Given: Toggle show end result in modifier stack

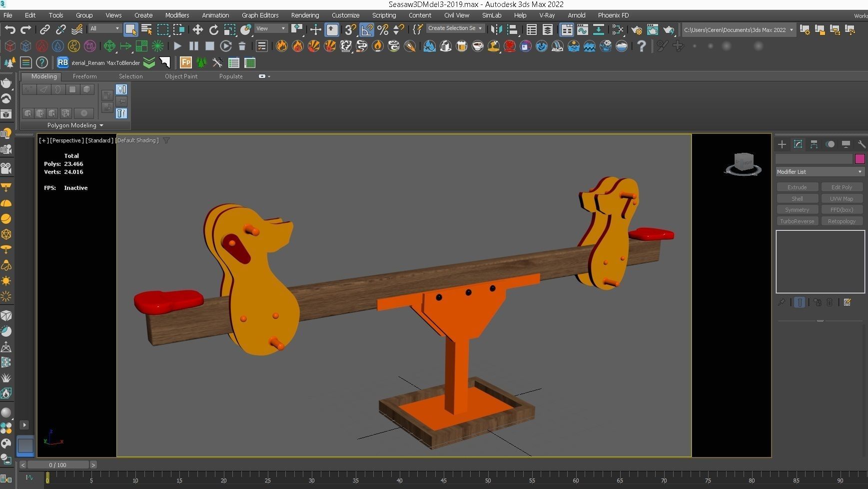Looking at the screenshot, I should click(800, 302).
